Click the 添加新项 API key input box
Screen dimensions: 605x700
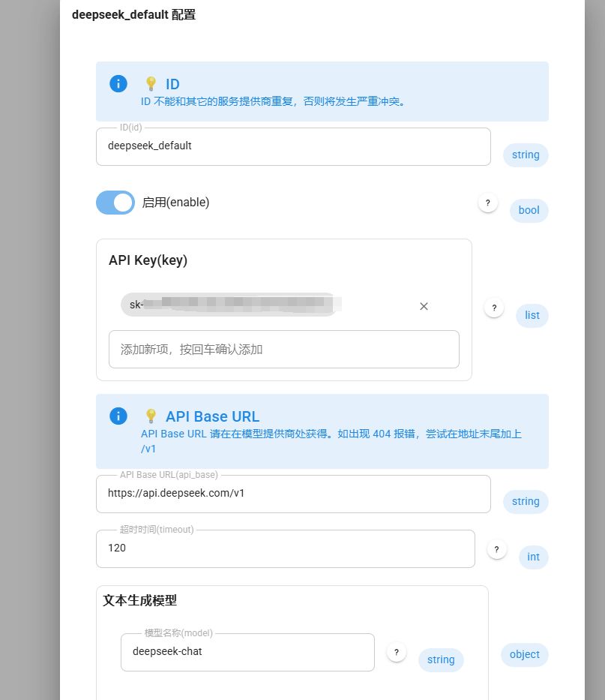point(284,349)
